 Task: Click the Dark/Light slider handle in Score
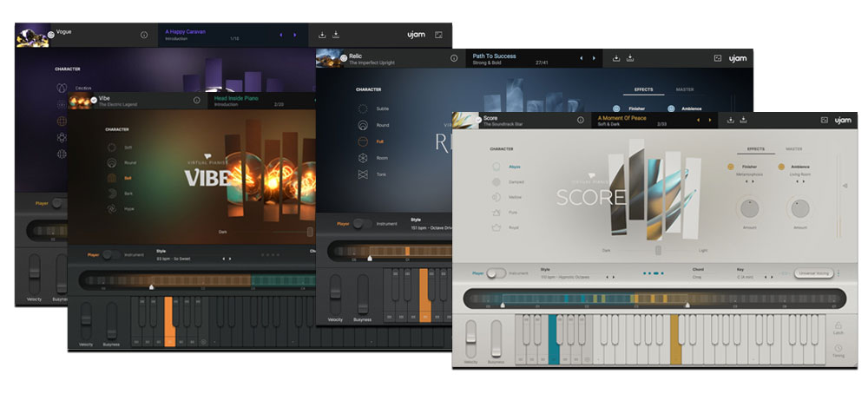coord(658,250)
